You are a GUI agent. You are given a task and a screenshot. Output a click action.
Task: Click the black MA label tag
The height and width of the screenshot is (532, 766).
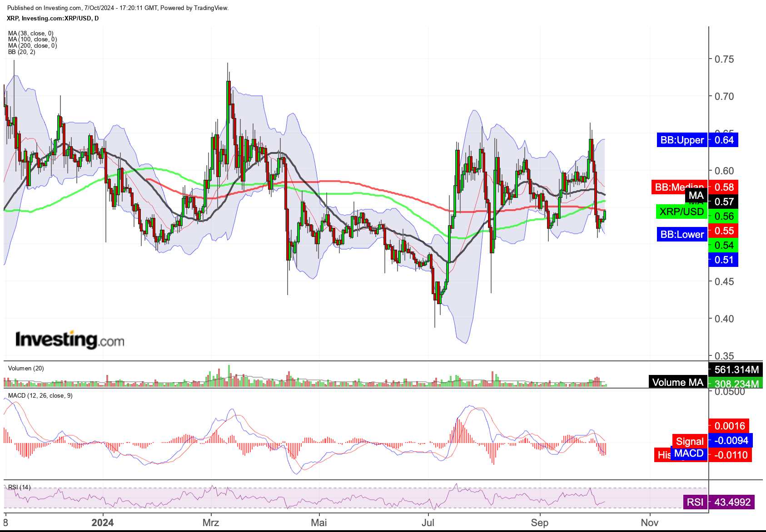coord(696,196)
